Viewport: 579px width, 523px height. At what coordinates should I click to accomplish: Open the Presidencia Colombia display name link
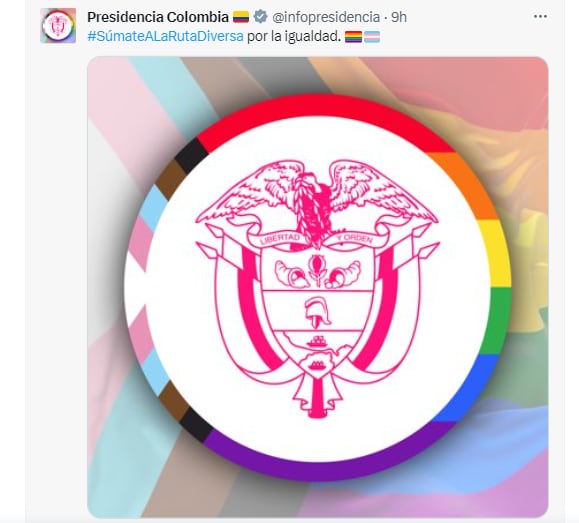[158, 17]
